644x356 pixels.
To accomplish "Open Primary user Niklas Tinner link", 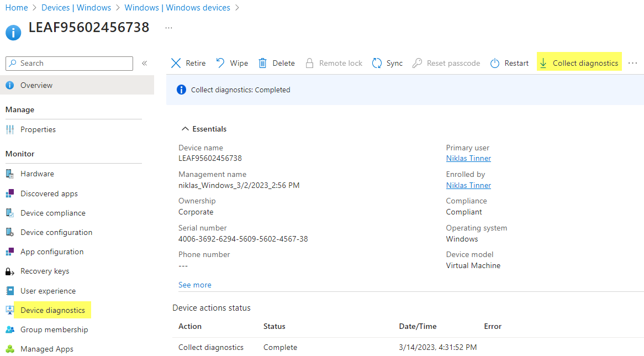I will pyautogui.click(x=468, y=158).
